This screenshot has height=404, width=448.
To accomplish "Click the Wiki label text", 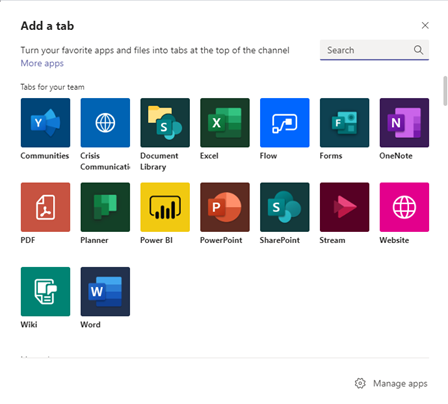I will 29,324.
